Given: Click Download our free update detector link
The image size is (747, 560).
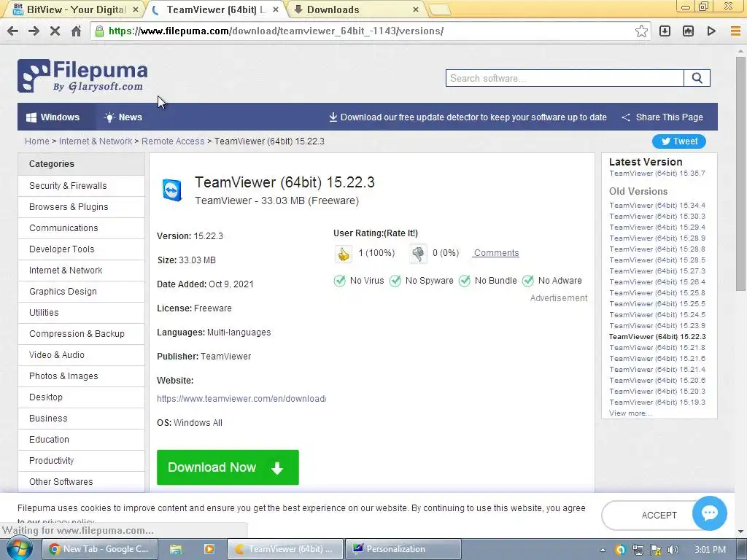Looking at the screenshot, I should (468, 117).
